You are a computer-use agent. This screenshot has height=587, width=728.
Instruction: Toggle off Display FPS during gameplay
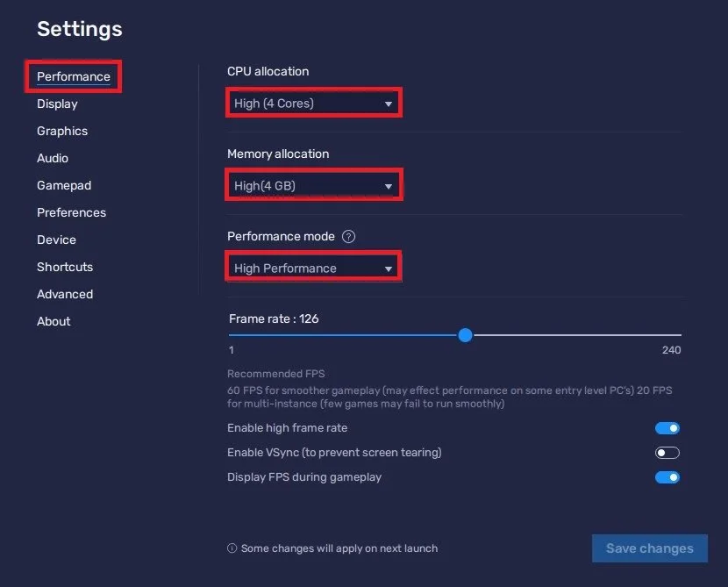(x=667, y=477)
